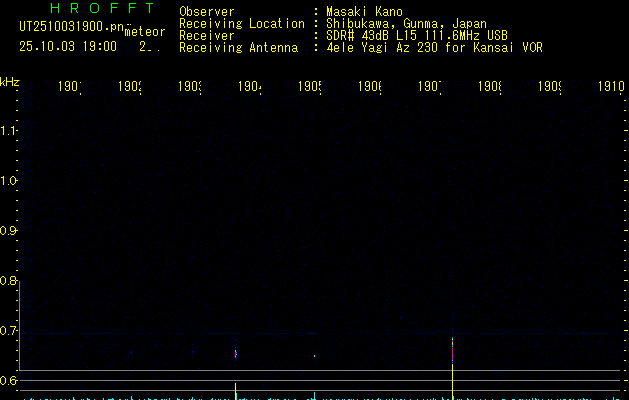Click the 0.6 kHz frequency axis tick
Image resolution: width=629 pixels, height=400 pixels.
9,381
